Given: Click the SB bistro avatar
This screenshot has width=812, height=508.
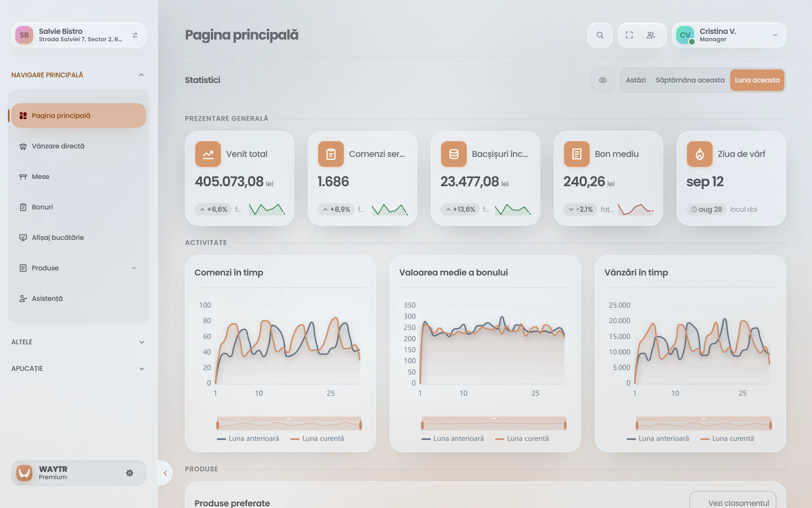Looking at the screenshot, I should (24, 35).
